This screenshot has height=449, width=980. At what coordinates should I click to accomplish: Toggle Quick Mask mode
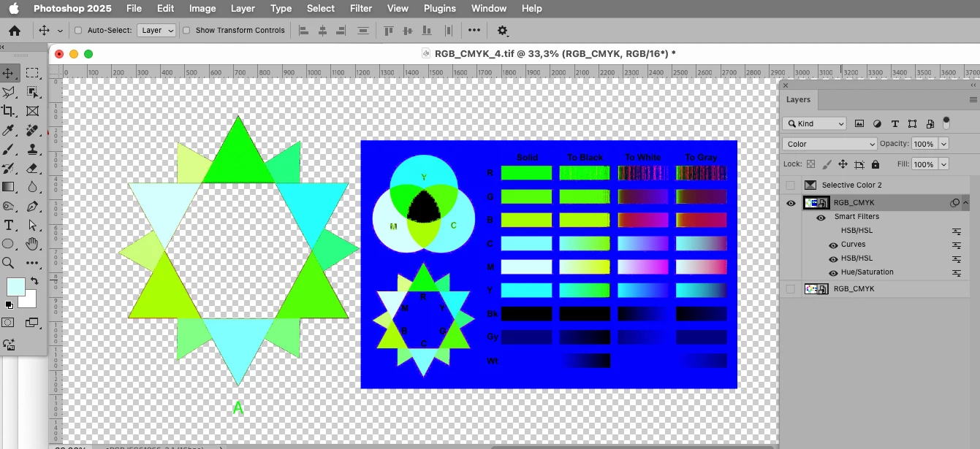9,323
